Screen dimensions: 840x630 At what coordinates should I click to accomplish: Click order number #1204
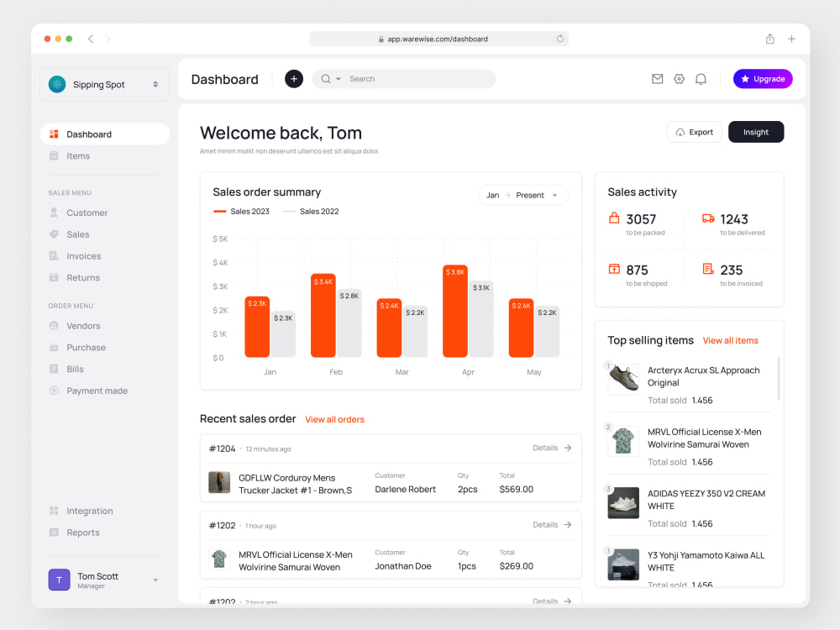pyautogui.click(x=222, y=449)
